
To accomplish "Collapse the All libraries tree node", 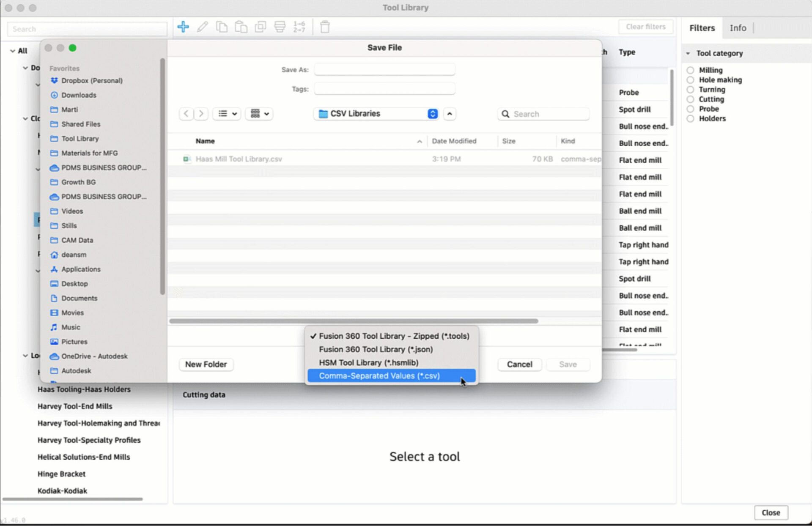I will pyautogui.click(x=13, y=51).
